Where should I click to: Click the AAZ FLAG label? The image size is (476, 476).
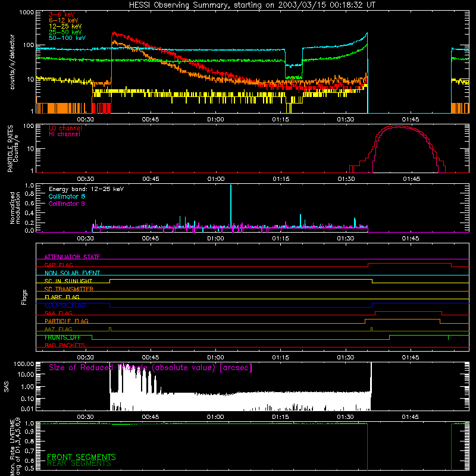click(x=58, y=329)
